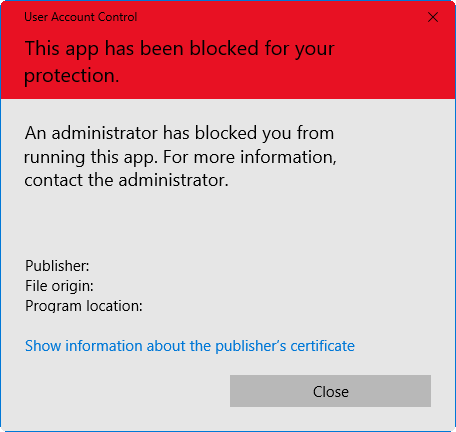Click the 'contact the administrator.' text line
Screen dimensions: 456x432
(x=126, y=180)
